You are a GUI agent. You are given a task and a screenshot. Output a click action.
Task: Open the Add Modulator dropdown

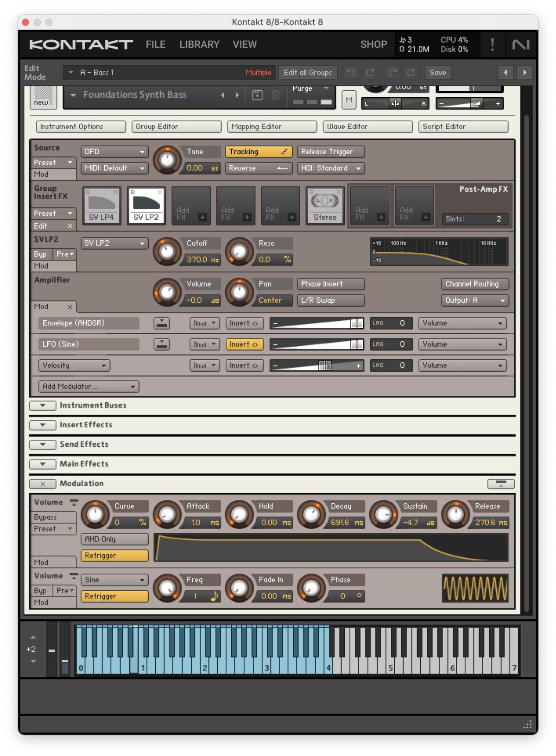[x=89, y=387]
